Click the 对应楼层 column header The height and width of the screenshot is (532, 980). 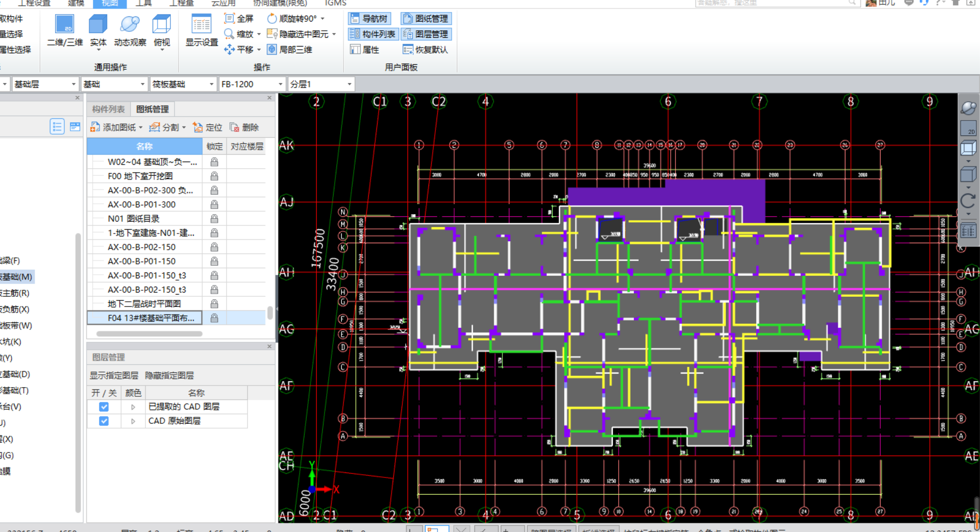click(247, 147)
